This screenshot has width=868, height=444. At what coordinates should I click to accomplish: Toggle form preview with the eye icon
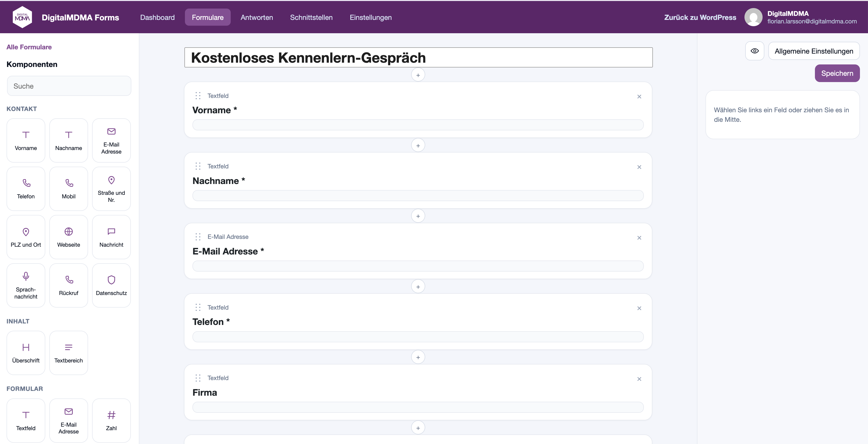click(755, 51)
